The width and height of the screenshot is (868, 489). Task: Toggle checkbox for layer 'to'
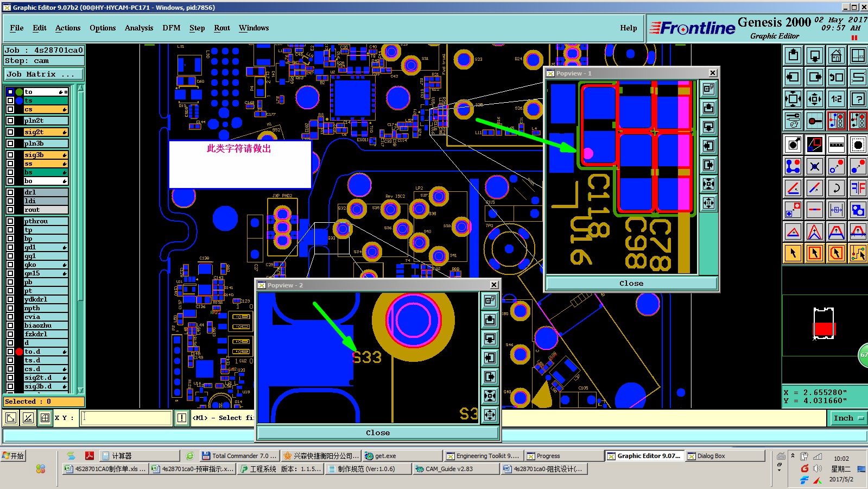pos(10,92)
